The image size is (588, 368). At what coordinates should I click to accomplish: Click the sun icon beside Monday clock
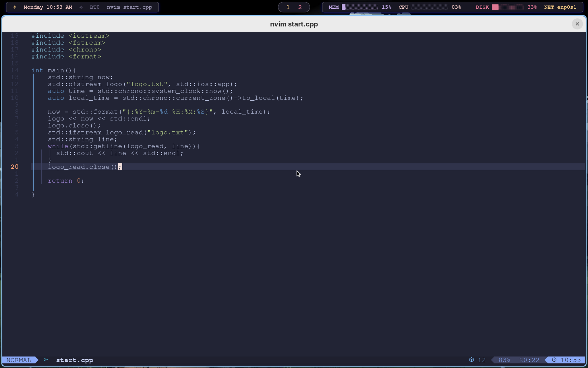[x=15, y=7]
